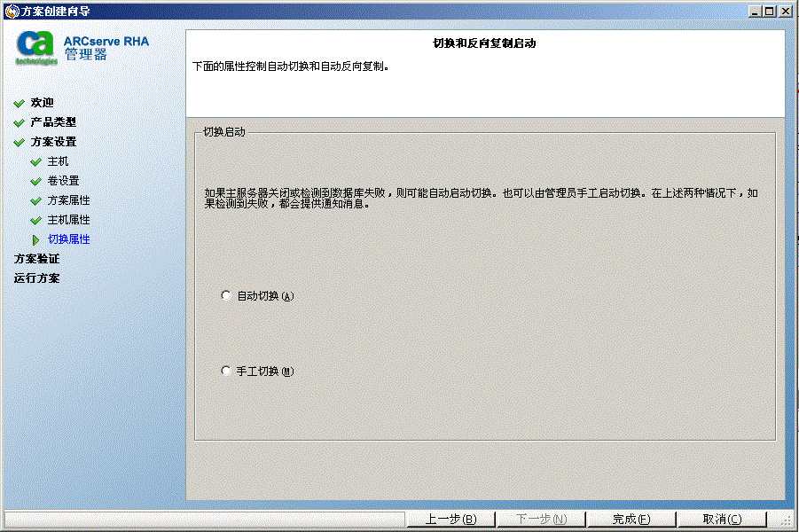This screenshot has height=532, width=799.
Task: Select the 手工切换 radio button
Action: pyautogui.click(x=225, y=370)
